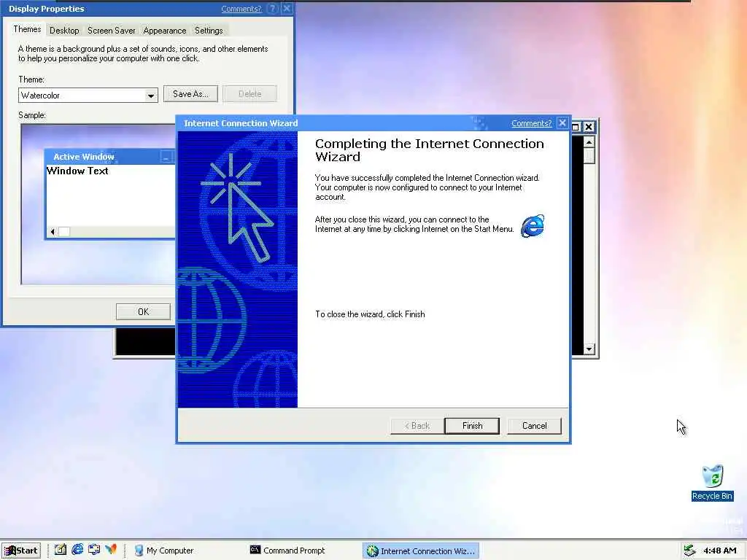Click the Command Prompt scroll up arrow
Image resolution: width=747 pixels, height=560 pixels.
coord(589,142)
